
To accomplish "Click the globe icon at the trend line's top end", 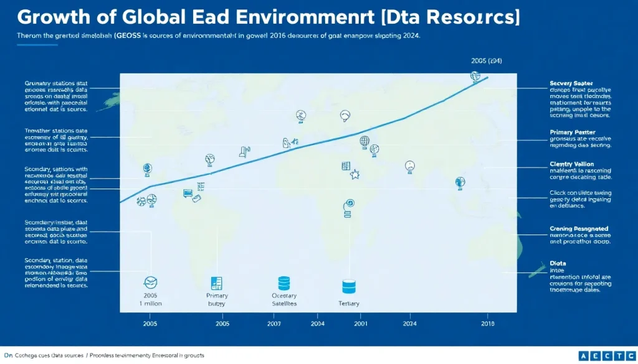I will point(475,77).
